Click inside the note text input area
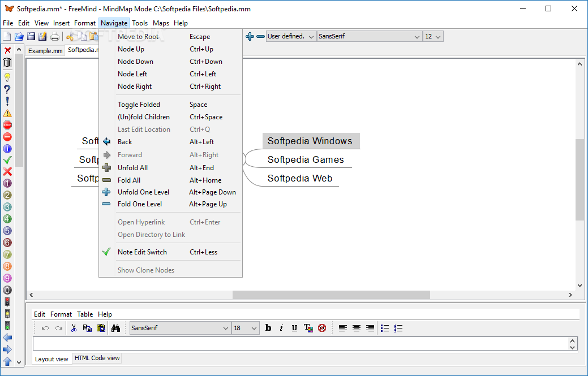This screenshot has height=376, width=588. click(301, 344)
